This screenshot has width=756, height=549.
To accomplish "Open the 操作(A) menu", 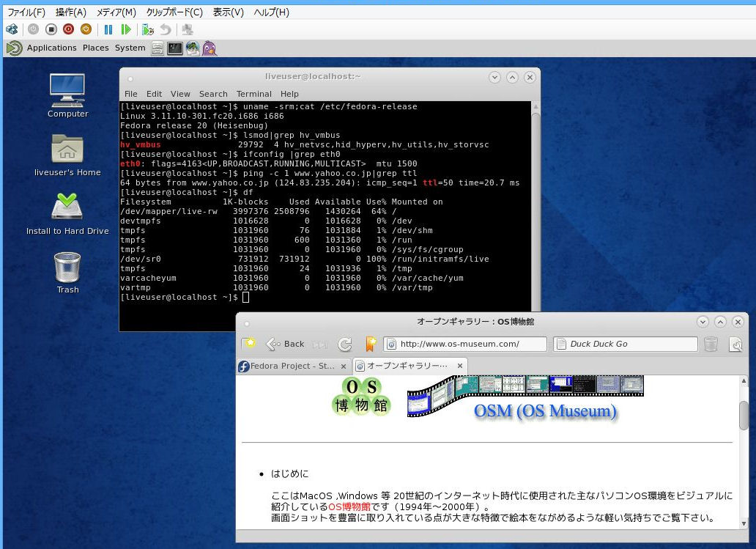I will 70,12.
